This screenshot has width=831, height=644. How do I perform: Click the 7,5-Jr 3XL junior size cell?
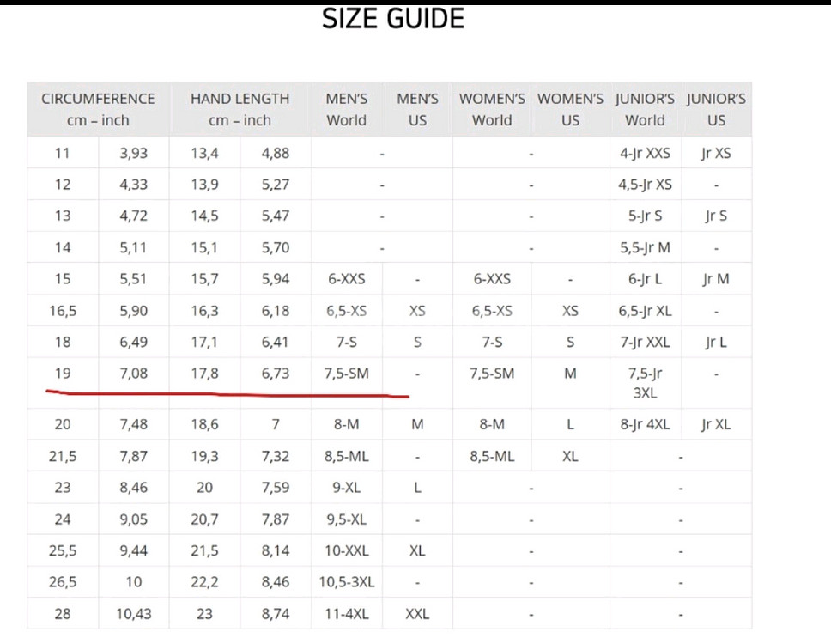pyautogui.click(x=645, y=383)
